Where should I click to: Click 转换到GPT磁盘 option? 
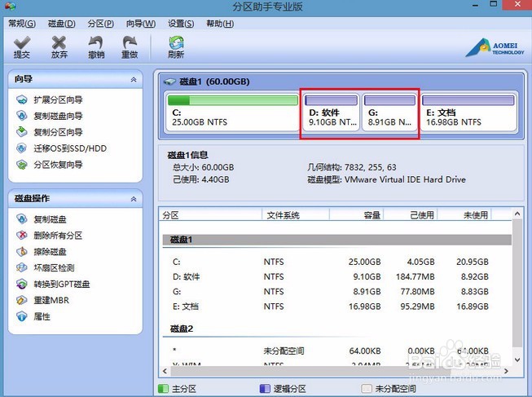tap(62, 284)
